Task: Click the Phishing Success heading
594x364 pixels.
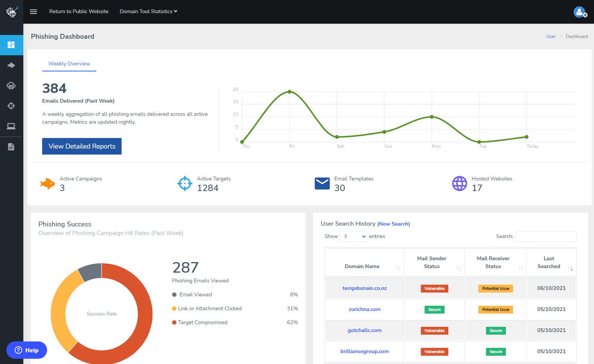Action: [x=65, y=224]
